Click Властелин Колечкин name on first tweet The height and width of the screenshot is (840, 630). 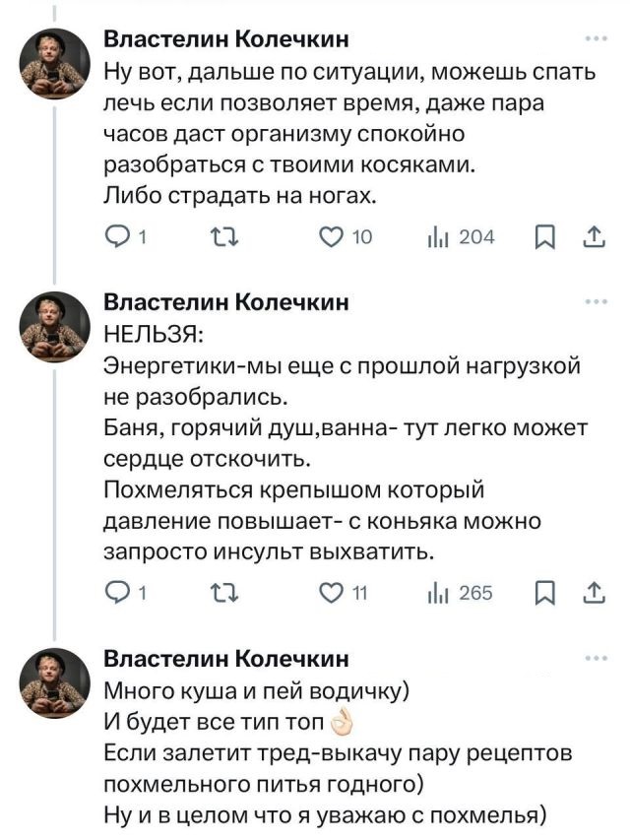[x=226, y=39]
